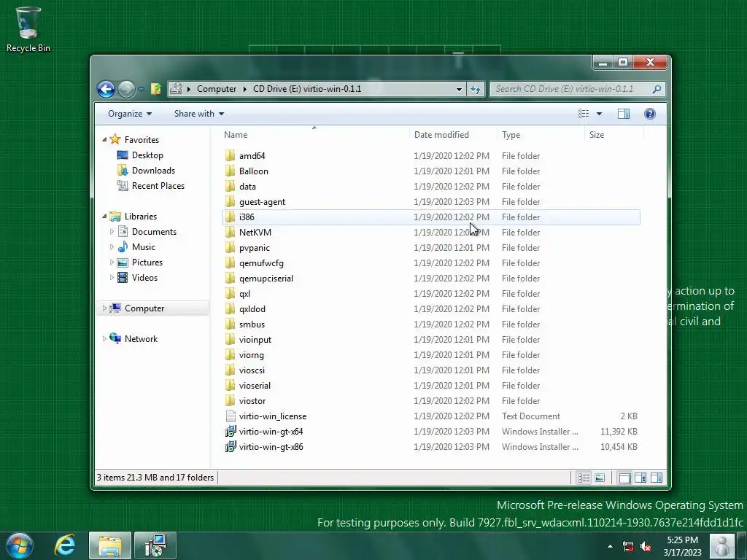Open the Organize menu
Viewport: 747px width, 560px height.
130,113
